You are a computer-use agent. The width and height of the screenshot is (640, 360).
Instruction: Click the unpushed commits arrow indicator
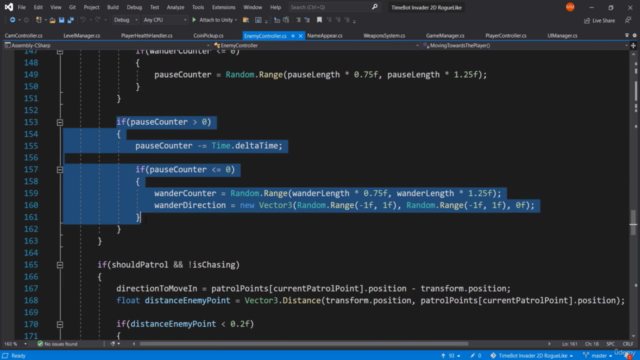(443, 356)
